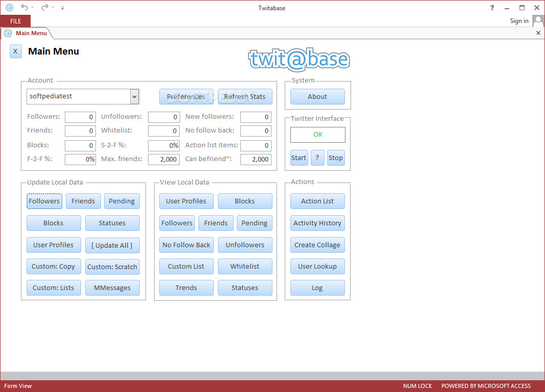The image size is (545, 392).
Task: Click the New followers count field
Action: (256, 117)
